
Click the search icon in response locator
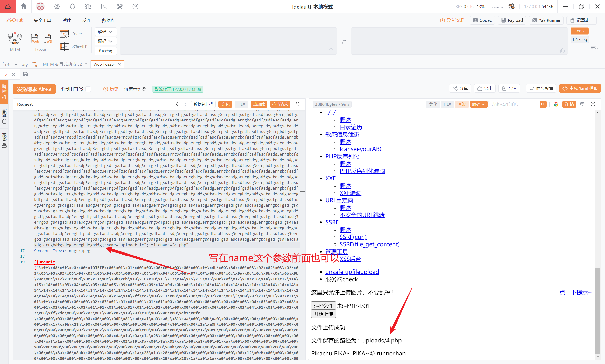tap(543, 104)
